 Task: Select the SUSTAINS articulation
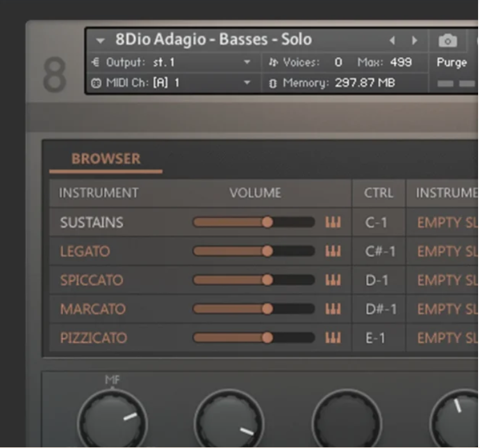(x=92, y=222)
